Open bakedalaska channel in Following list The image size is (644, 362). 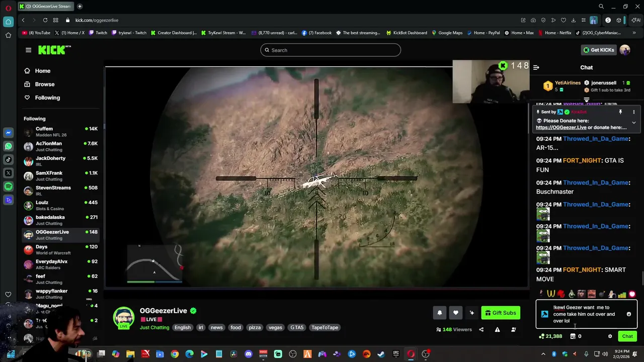point(60,220)
